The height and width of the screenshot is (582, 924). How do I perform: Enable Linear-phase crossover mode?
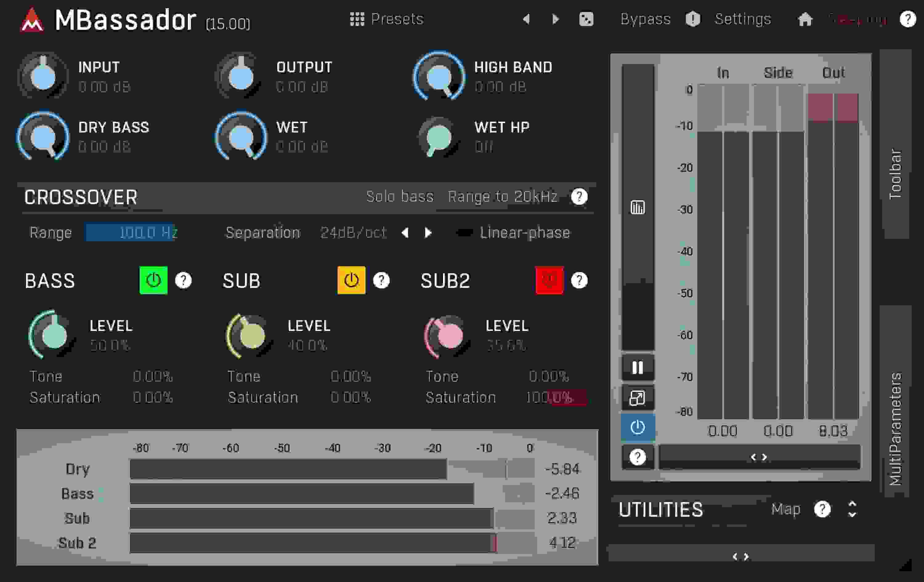pyautogui.click(x=465, y=232)
